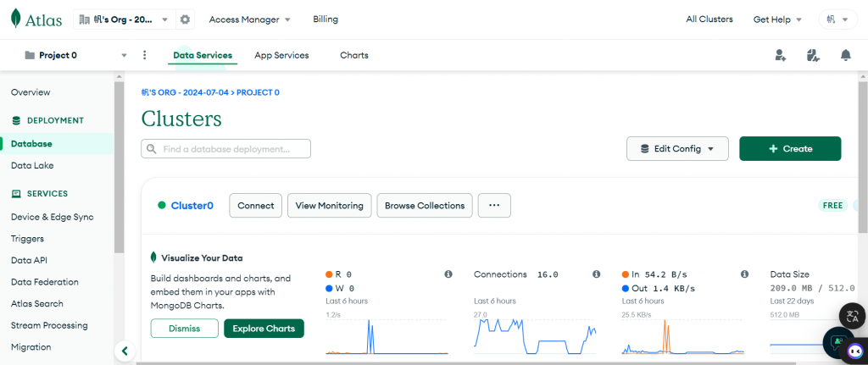The width and height of the screenshot is (868, 365).
Task: Expand the Get Help dropdown
Action: pyautogui.click(x=777, y=19)
